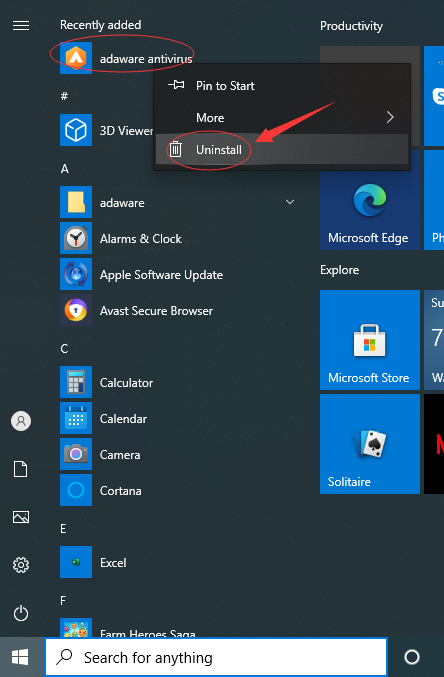
Task: Click the 'Avast Secure Browser' label
Action: point(156,311)
